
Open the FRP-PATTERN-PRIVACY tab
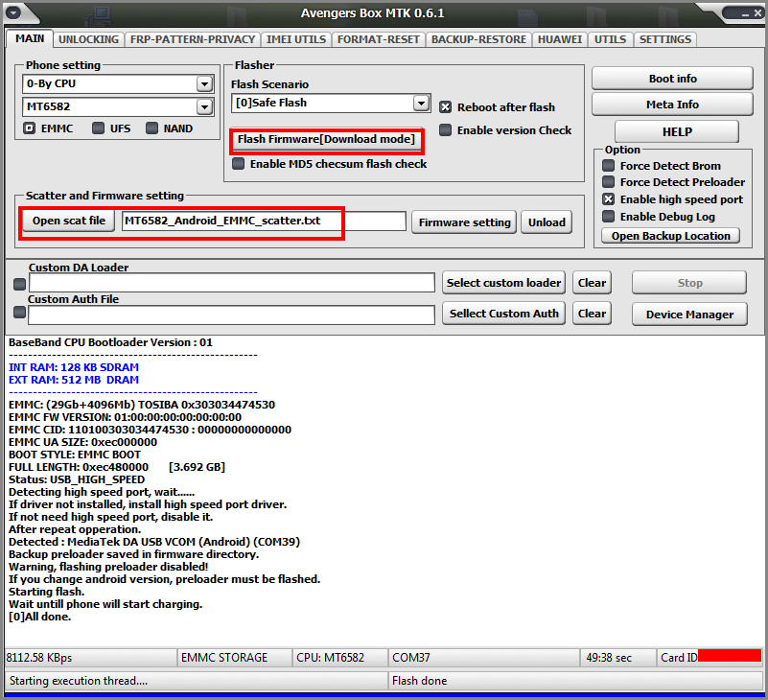point(193,39)
